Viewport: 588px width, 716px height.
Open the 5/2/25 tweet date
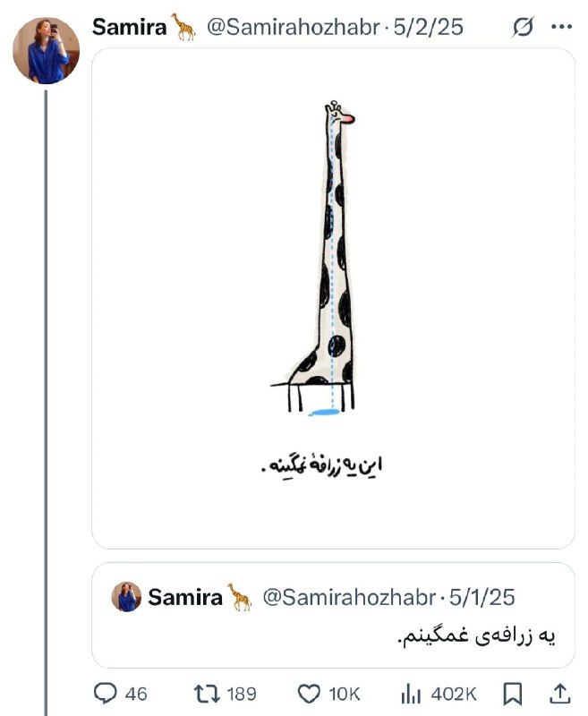[x=428, y=27]
